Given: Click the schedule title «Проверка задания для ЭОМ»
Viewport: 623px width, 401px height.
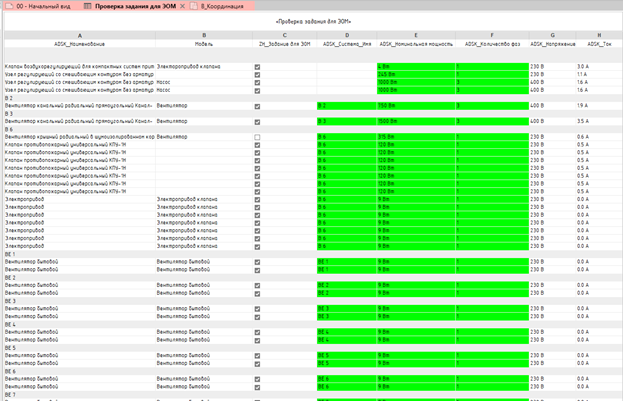Looking at the screenshot, I should 313,21.
